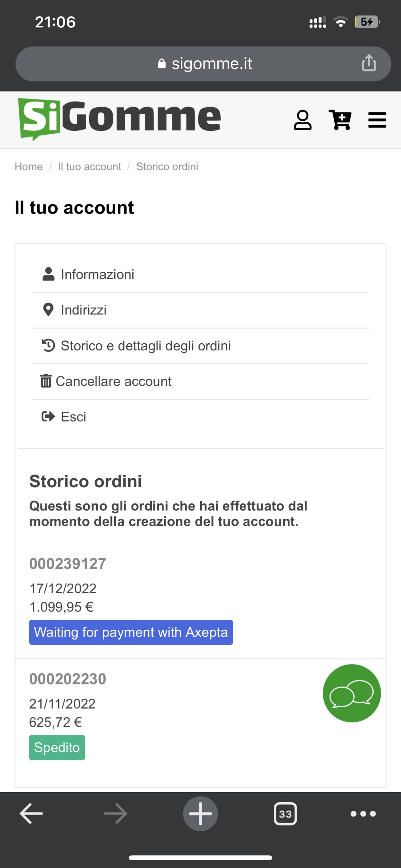The image size is (401, 868).
Task: Go to Home breadcrumb link
Action: (x=29, y=166)
